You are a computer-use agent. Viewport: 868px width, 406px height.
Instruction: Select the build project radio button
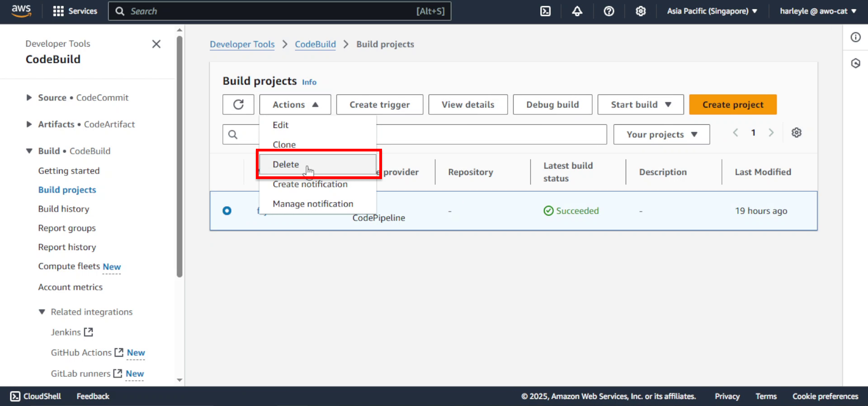[x=227, y=211]
